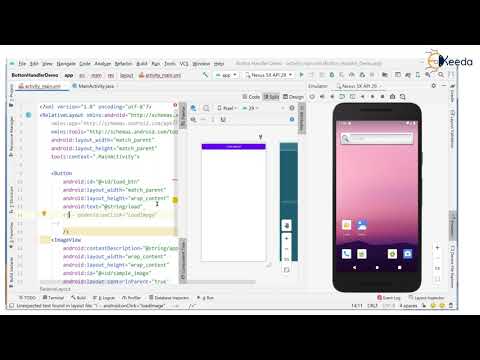Open Navigate menu
The height and width of the screenshot is (360, 480).
pos(66,63)
